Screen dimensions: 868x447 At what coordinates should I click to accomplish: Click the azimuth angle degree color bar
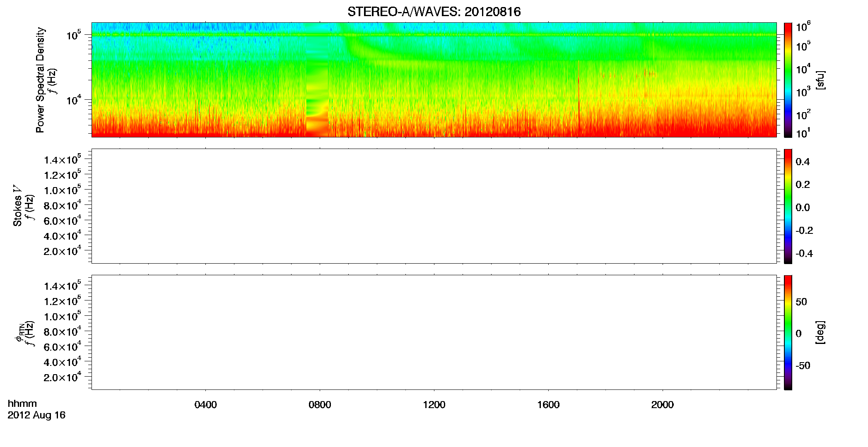click(788, 332)
